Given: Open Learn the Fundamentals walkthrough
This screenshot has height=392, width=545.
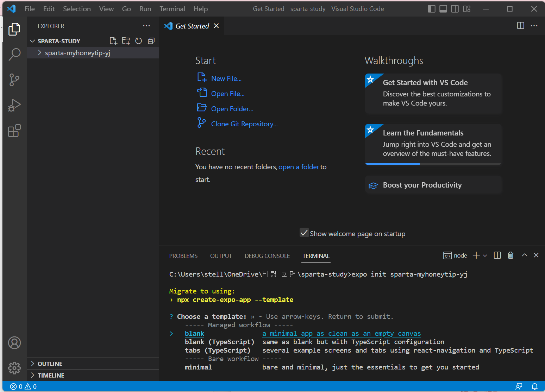Looking at the screenshot, I should (x=433, y=144).
